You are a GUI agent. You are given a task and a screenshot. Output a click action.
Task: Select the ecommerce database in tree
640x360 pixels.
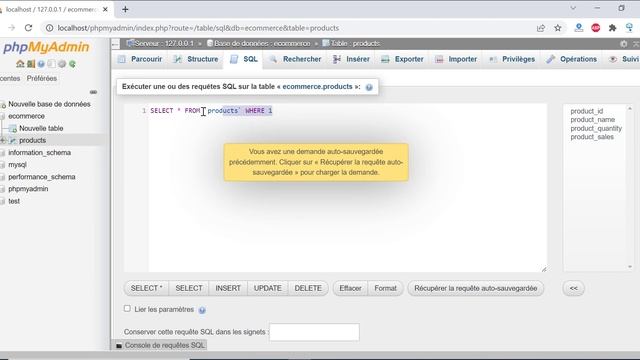27,116
